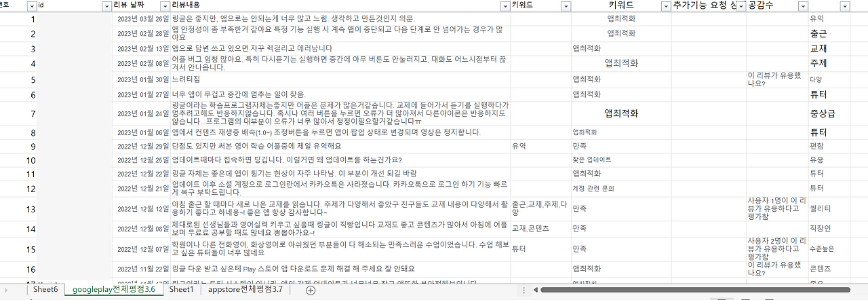Select review '업데이트때마다 접속하면 팅깁니다'
Viewport: 868px width, 300px height.
(340, 160)
